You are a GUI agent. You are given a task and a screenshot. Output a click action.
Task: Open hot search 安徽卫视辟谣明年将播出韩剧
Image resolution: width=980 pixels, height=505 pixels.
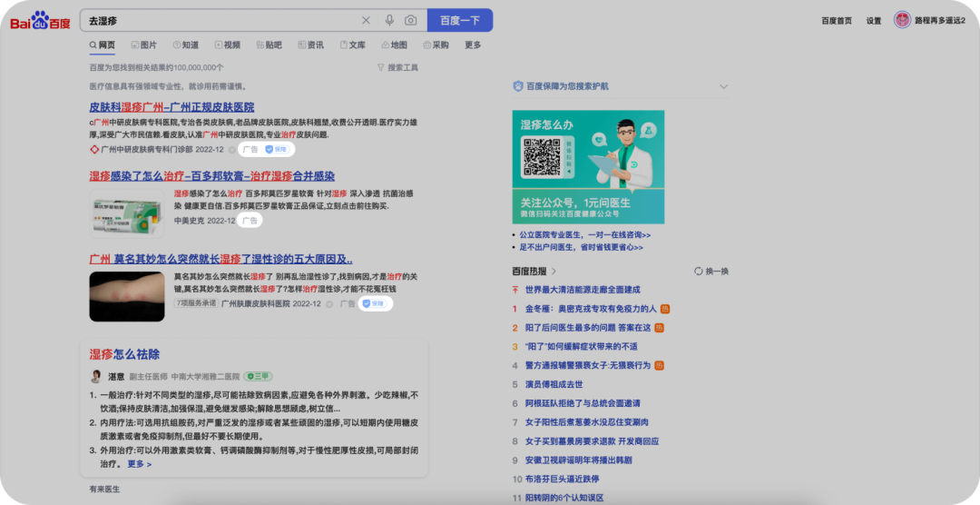click(x=578, y=460)
